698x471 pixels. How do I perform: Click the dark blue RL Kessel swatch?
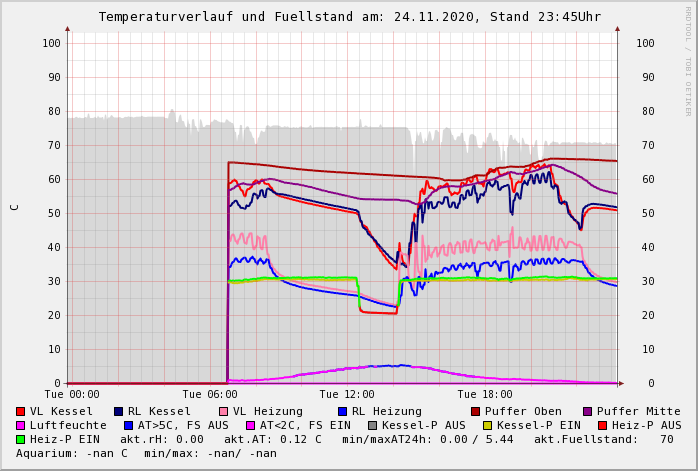[x=119, y=411]
